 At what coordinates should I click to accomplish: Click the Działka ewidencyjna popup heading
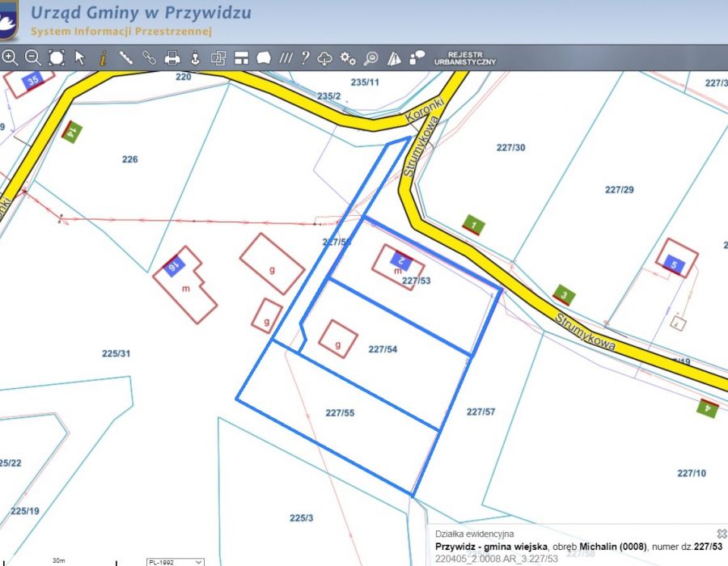[475, 534]
